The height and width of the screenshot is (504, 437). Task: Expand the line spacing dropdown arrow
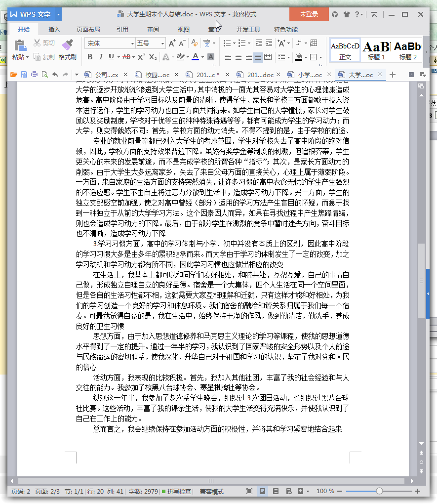point(288,57)
